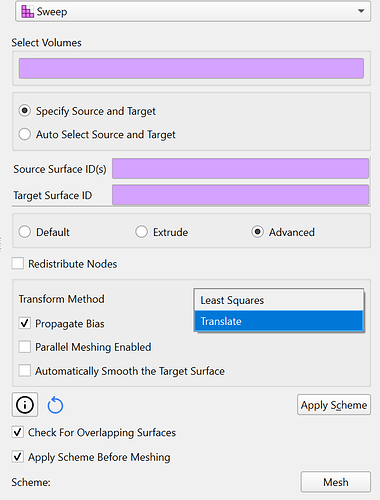The image size is (380, 500).
Task: Choose the Default sweep radio button
Action: tap(25, 232)
